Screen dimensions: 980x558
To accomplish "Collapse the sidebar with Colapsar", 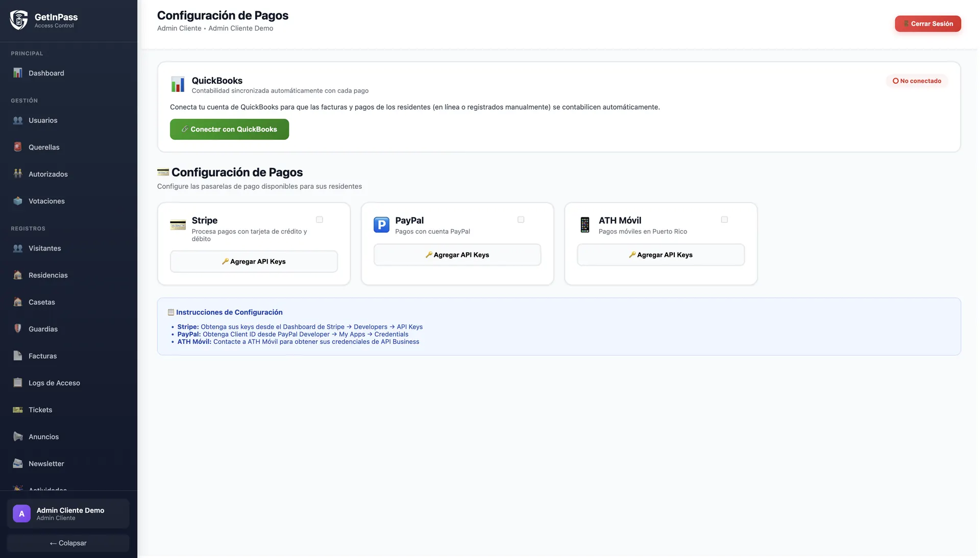I will (68, 543).
